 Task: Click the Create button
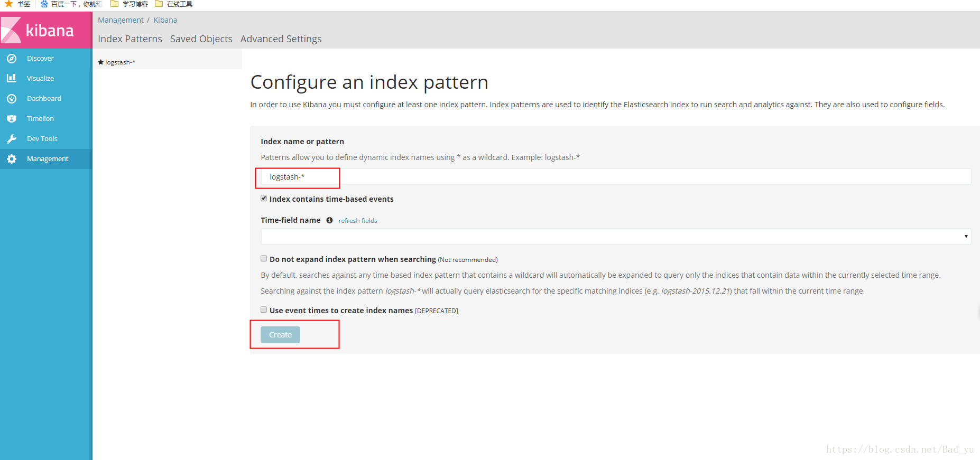[x=280, y=335]
